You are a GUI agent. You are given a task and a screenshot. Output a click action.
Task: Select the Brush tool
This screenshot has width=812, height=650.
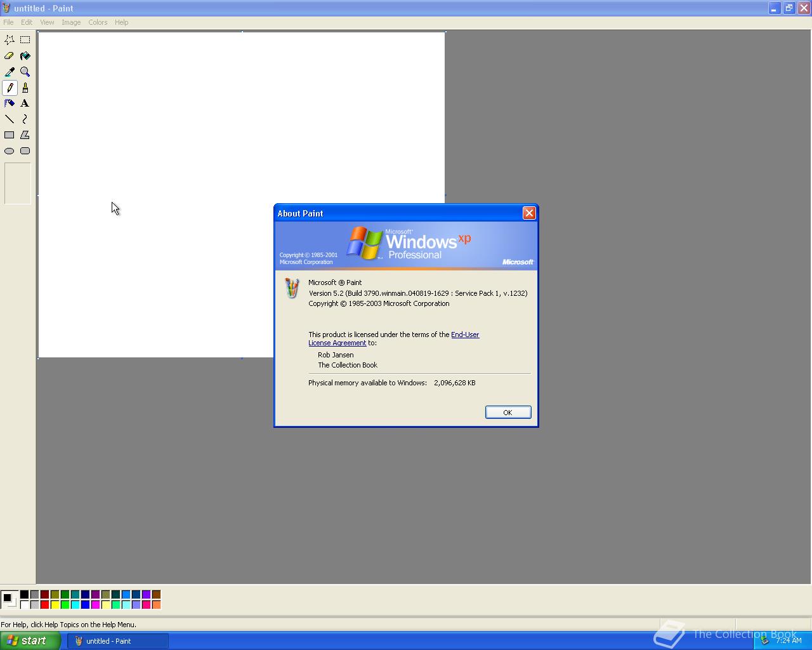pos(25,88)
